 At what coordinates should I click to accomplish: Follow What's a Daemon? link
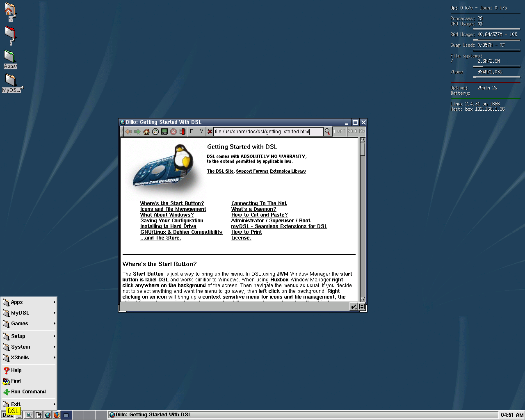pos(253,209)
